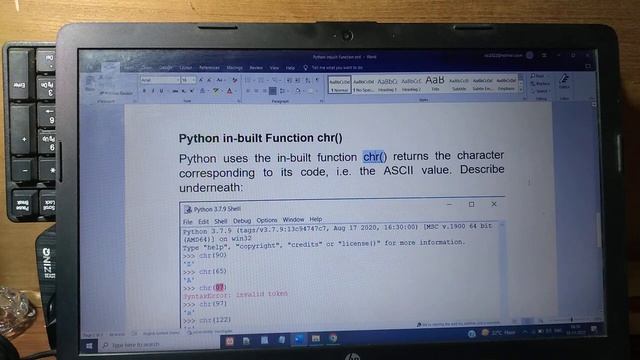
Task: Click the user account avatar in title bar
Action: [x=530, y=56]
